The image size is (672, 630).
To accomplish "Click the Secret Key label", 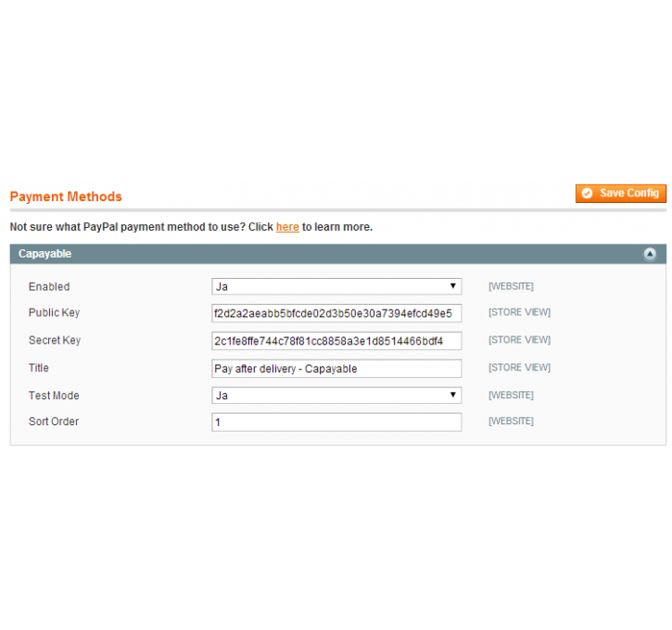I will pyautogui.click(x=55, y=340).
